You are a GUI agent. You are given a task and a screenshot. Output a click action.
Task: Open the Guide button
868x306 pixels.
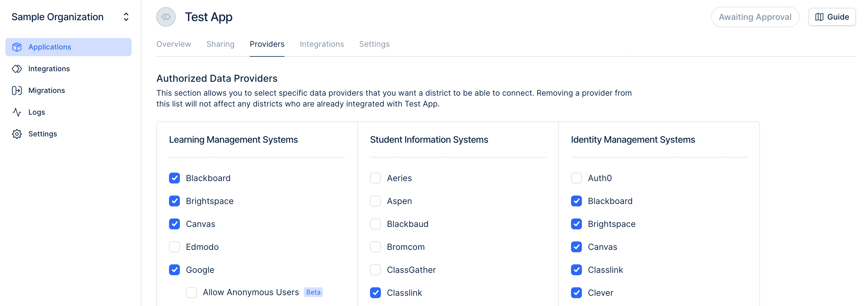[x=831, y=17]
